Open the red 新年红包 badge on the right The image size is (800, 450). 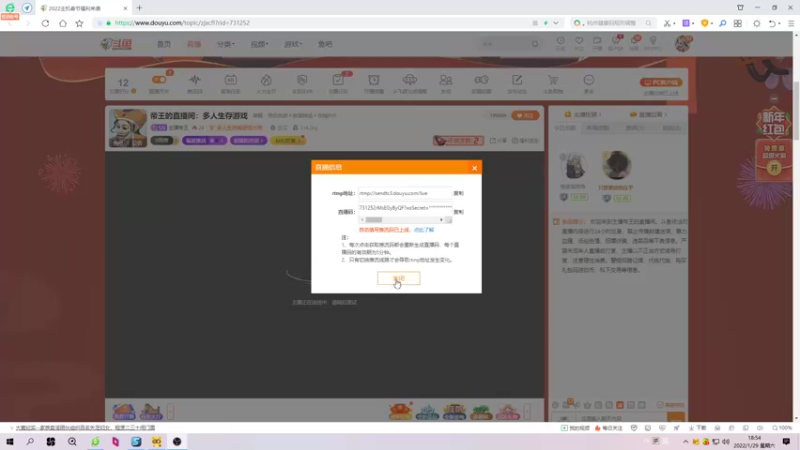773,123
